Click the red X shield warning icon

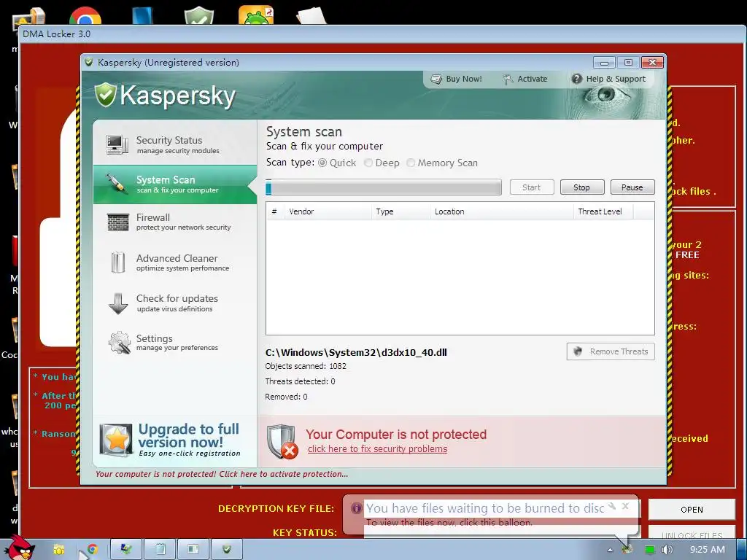click(282, 442)
